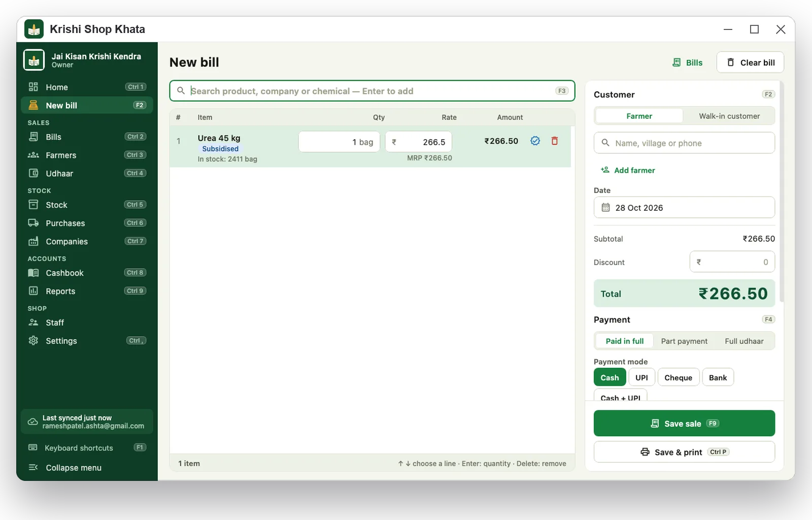
Task: View Reports
Action: point(87,291)
